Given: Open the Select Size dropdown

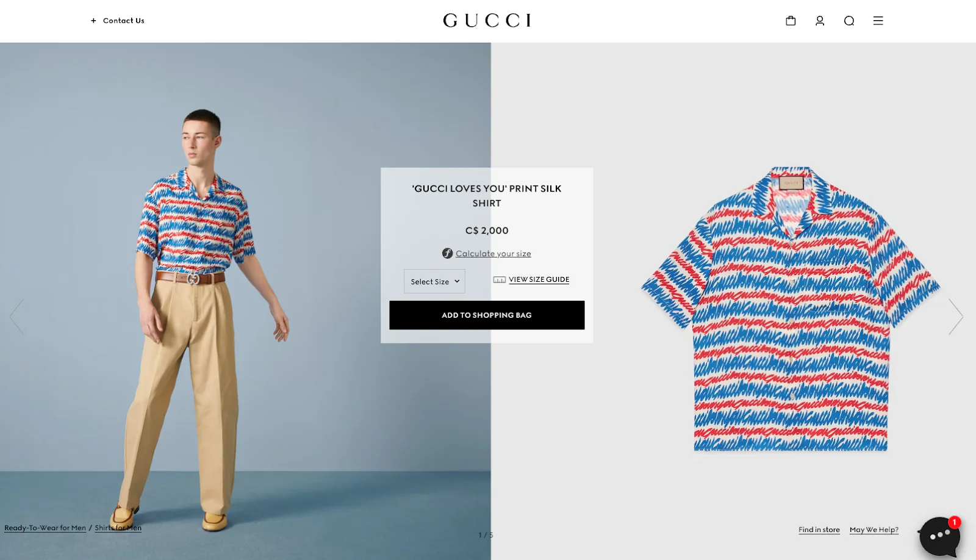Looking at the screenshot, I should [x=434, y=281].
